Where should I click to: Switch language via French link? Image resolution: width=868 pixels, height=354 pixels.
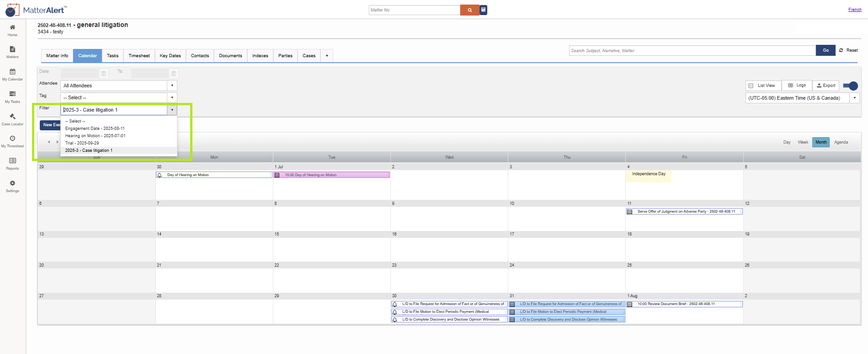click(x=855, y=10)
